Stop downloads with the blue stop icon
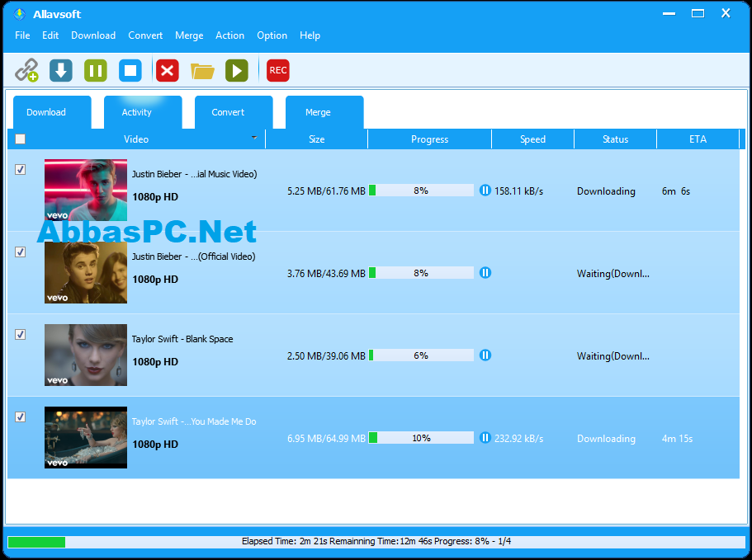 pos(130,70)
